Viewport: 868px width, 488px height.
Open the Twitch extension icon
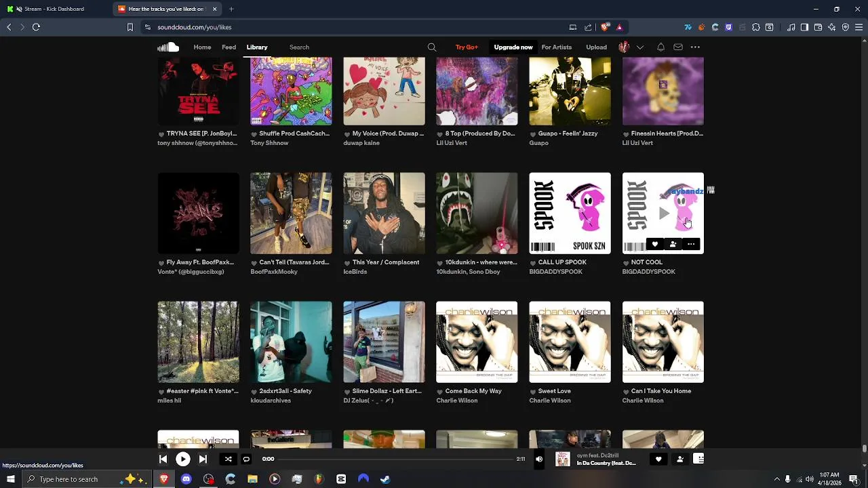729,27
